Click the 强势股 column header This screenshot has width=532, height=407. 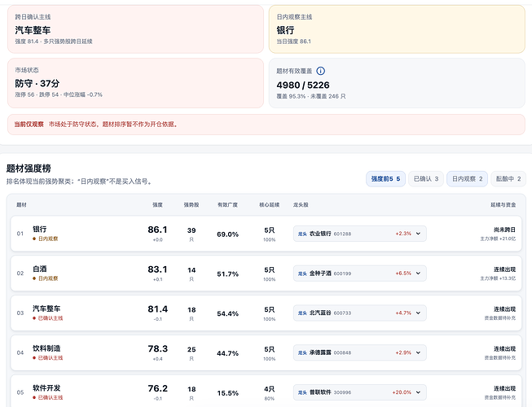pos(191,204)
